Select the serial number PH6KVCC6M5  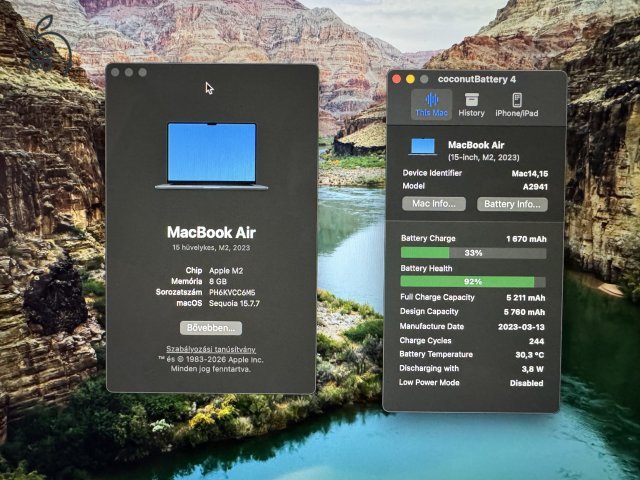[232, 292]
